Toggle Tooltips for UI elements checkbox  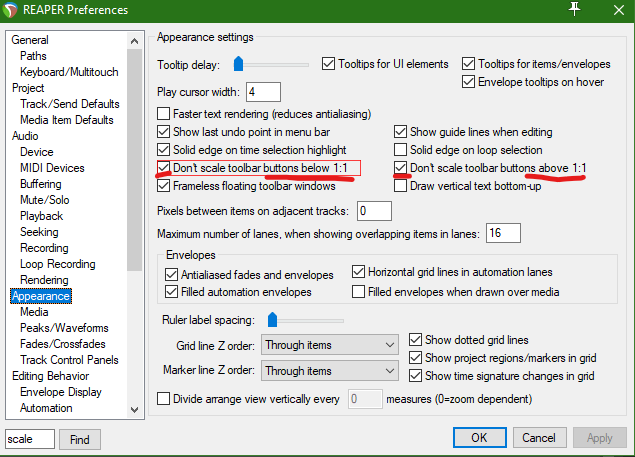click(x=328, y=64)
